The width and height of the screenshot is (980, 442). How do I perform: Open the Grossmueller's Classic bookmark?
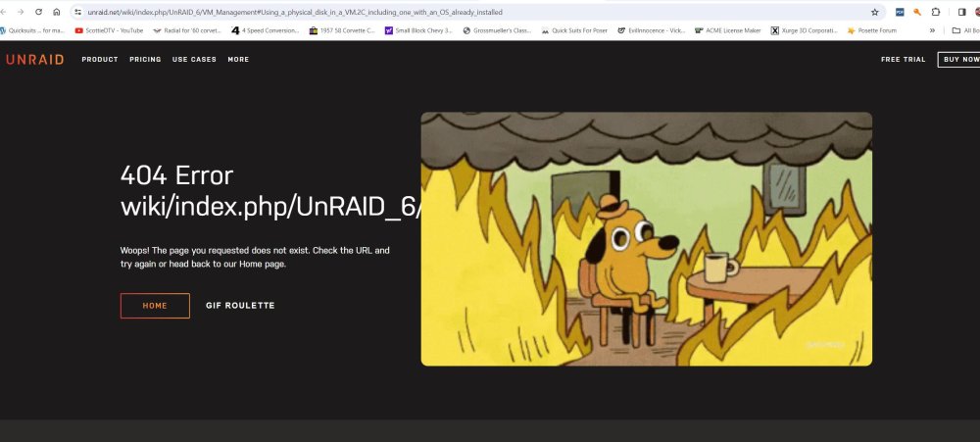tap(498, 30)
